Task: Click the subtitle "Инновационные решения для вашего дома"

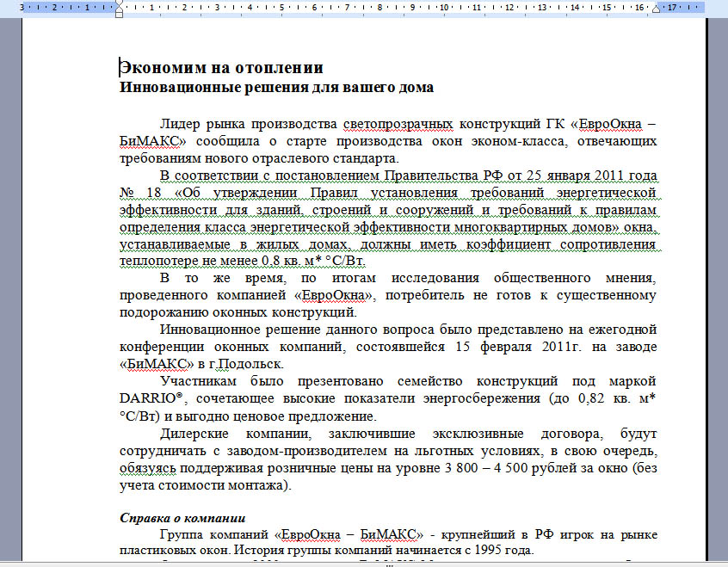Action: coord(277,87)
